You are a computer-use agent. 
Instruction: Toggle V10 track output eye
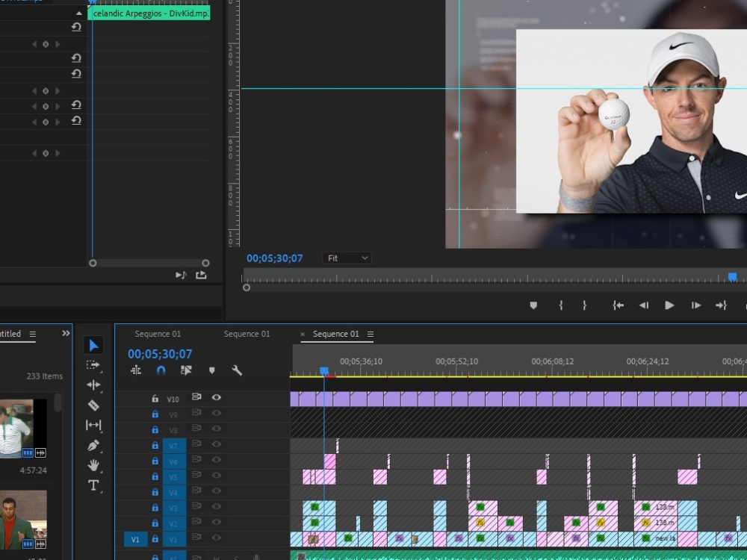click(217, 398)
